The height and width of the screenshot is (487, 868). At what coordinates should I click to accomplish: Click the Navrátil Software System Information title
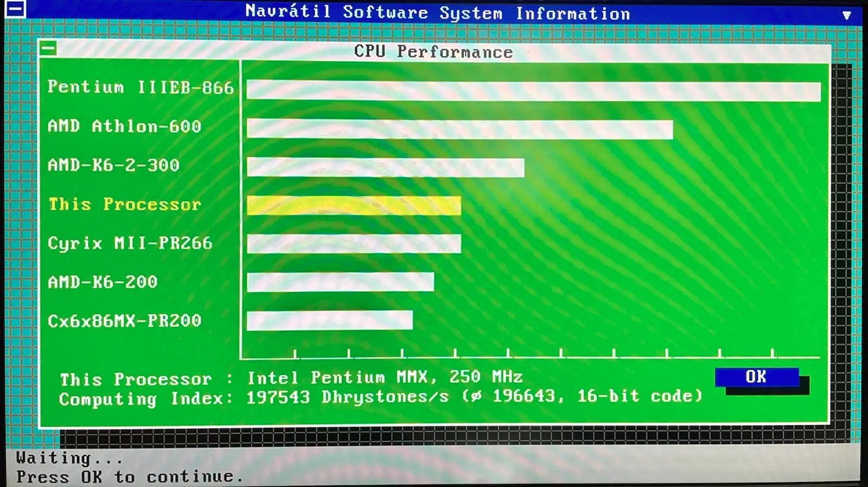click(x=437, y=12)
